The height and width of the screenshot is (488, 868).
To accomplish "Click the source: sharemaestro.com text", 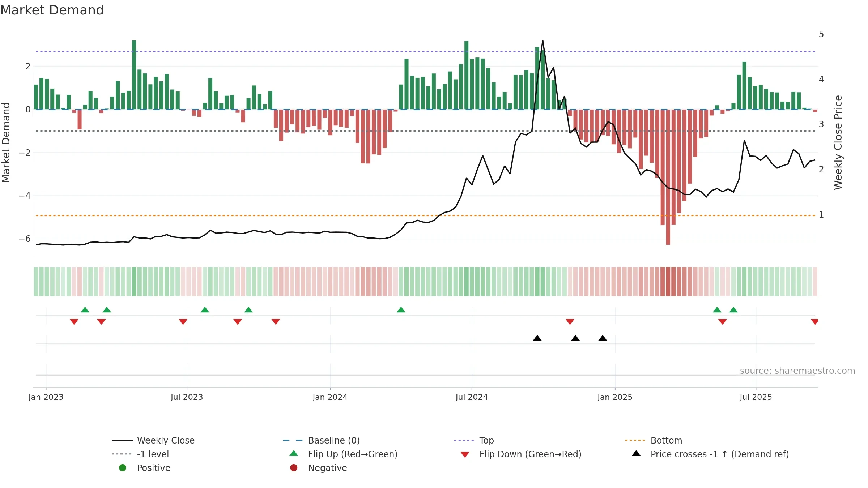I will [797, 371].
